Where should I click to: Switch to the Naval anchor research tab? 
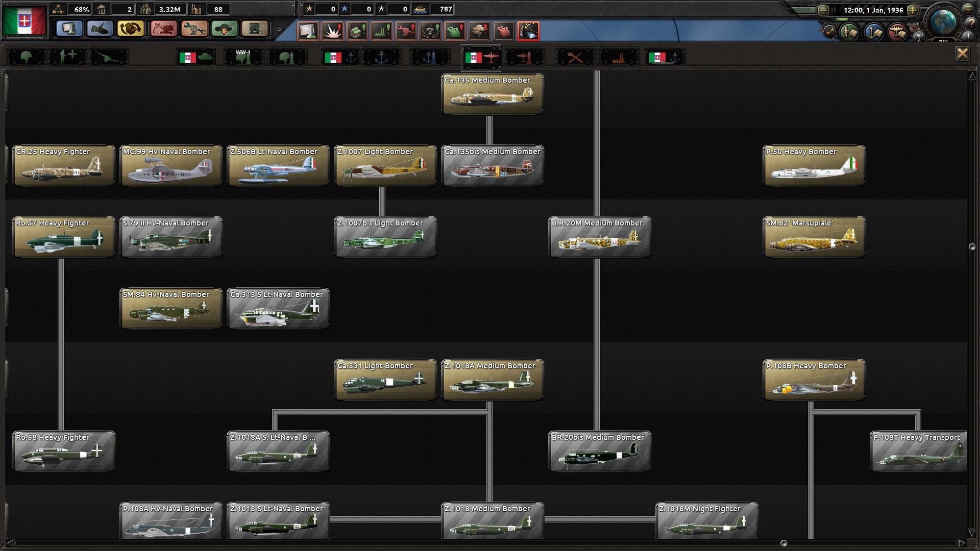pyautogui.click(x=381, y=57)
